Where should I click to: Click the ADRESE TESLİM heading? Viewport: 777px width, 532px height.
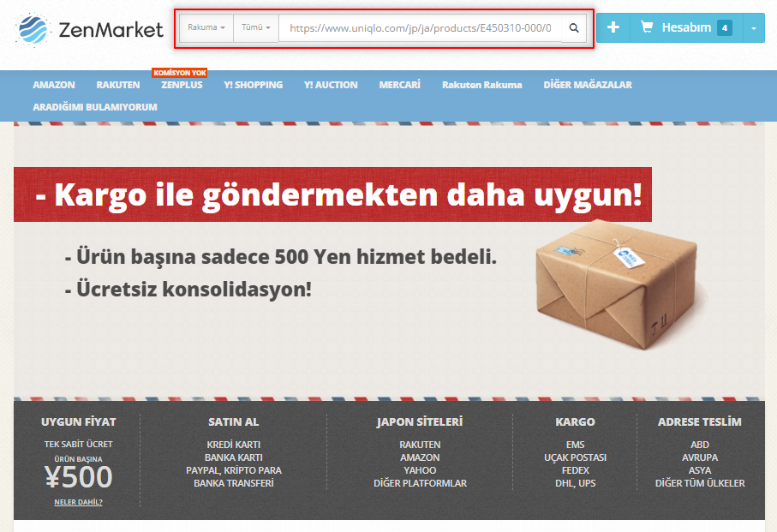pos(699,422)
